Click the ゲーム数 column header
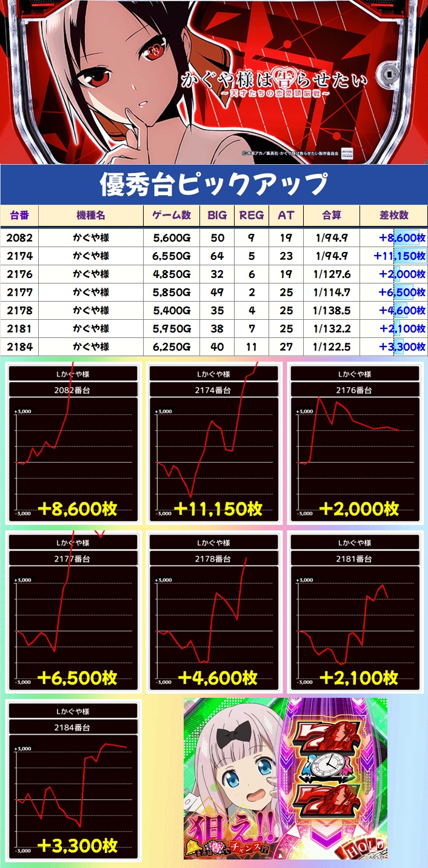This screenshot has height=868, width=428. (172, 216)
